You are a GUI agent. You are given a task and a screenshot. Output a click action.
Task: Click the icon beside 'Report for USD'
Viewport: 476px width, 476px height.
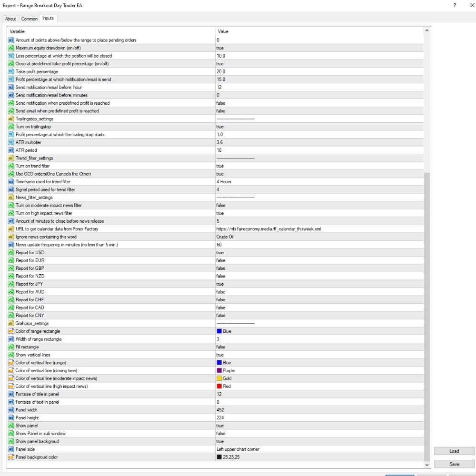pos(11,253)
